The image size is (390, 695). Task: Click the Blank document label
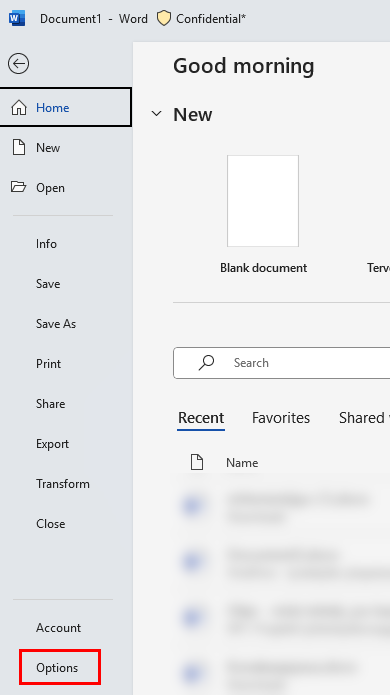coord(264,268)
